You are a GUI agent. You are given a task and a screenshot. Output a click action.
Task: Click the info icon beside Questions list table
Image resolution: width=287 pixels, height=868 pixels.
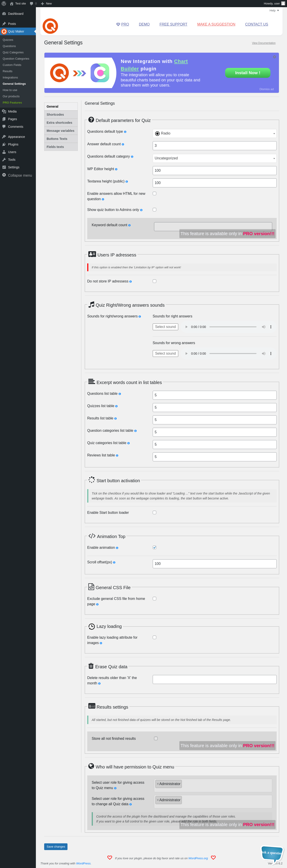[x=120, y=394]
